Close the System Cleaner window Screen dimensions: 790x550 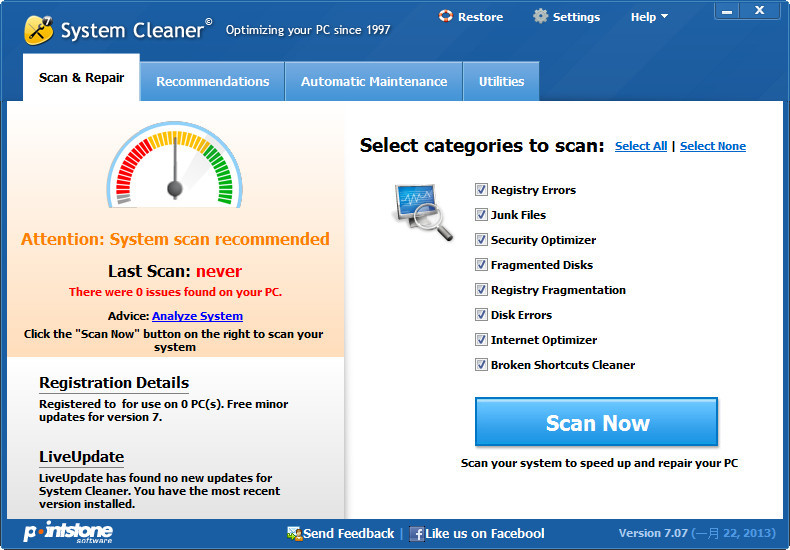point(760,11)
